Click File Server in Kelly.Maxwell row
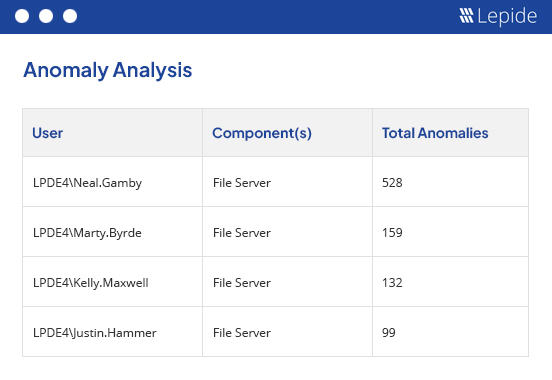 242,283
